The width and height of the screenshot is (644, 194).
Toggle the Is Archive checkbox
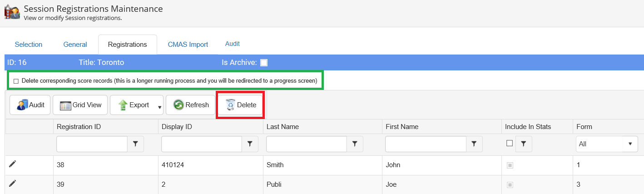click(x=264, y=63)
